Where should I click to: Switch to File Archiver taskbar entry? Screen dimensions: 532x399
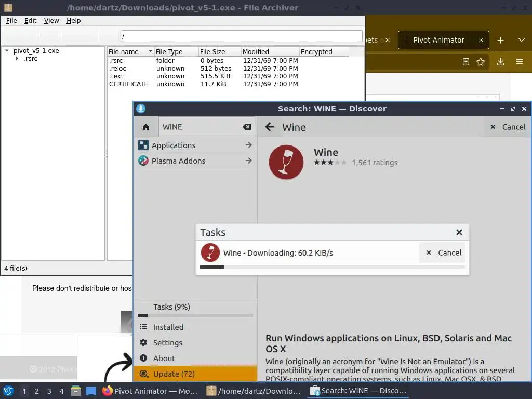point(254,391)
